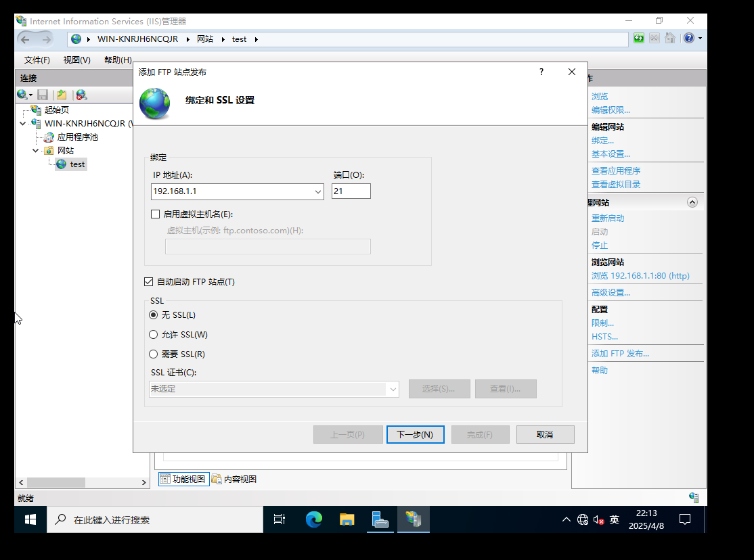Viewport: 754px width, 560px height.
Task: Select the 需要 SSL radio button
Action: pyautogui.click(x=154, y=354)
